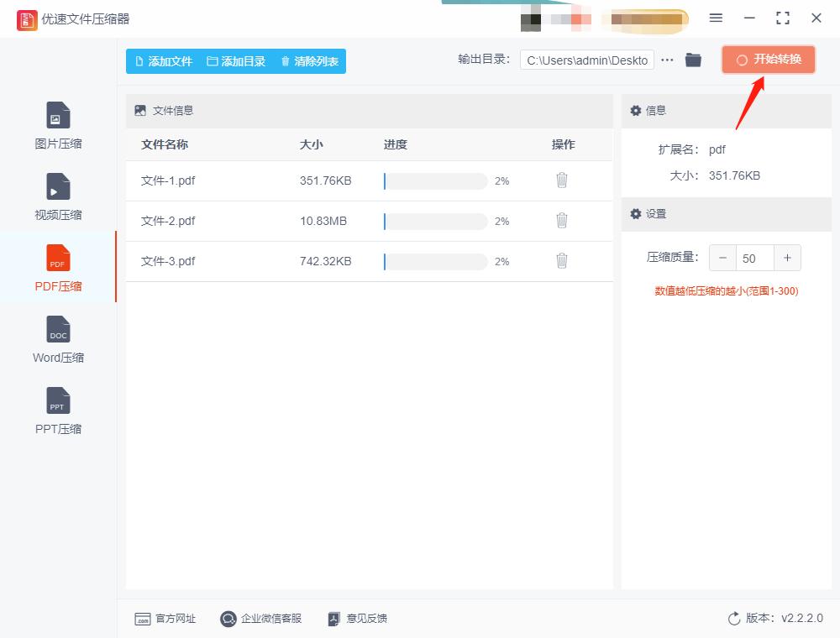Click the 设置 panel header
This screenshot has height=638, width=840.
pos(654,214)
